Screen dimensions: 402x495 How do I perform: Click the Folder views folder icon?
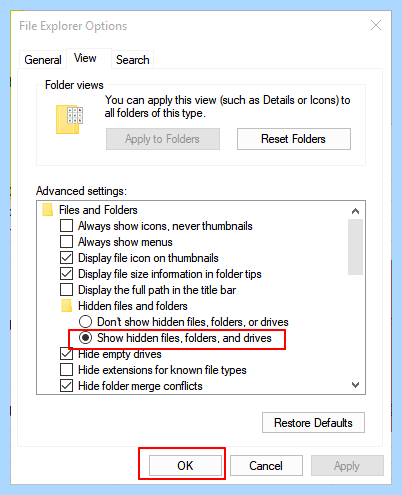click(69, 119)
